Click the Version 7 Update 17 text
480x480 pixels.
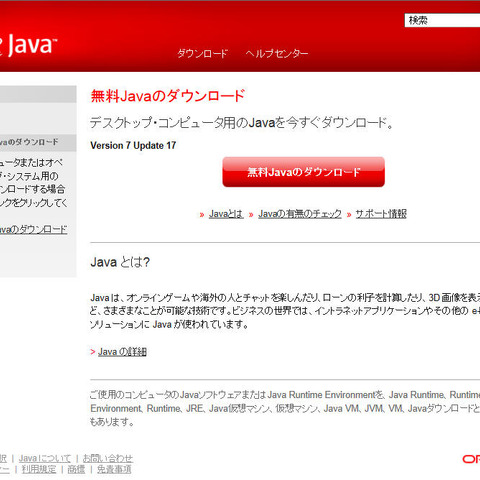[133, 146]
